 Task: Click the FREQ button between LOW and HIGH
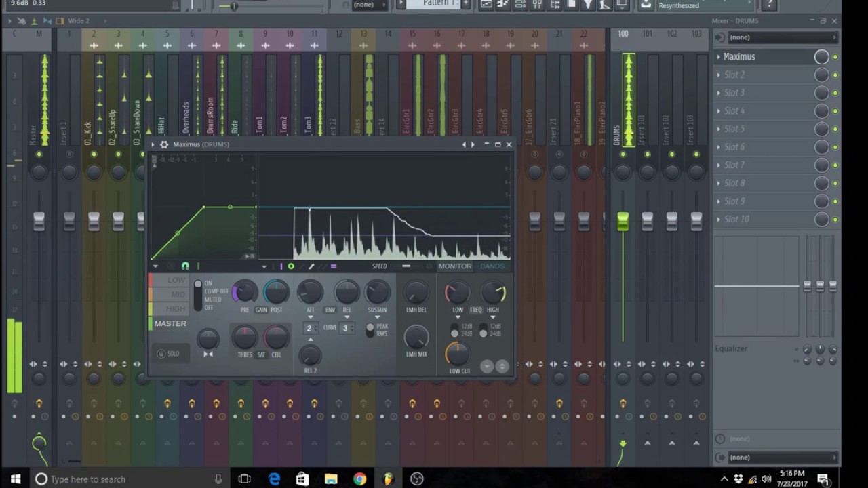tap(475, 310)
